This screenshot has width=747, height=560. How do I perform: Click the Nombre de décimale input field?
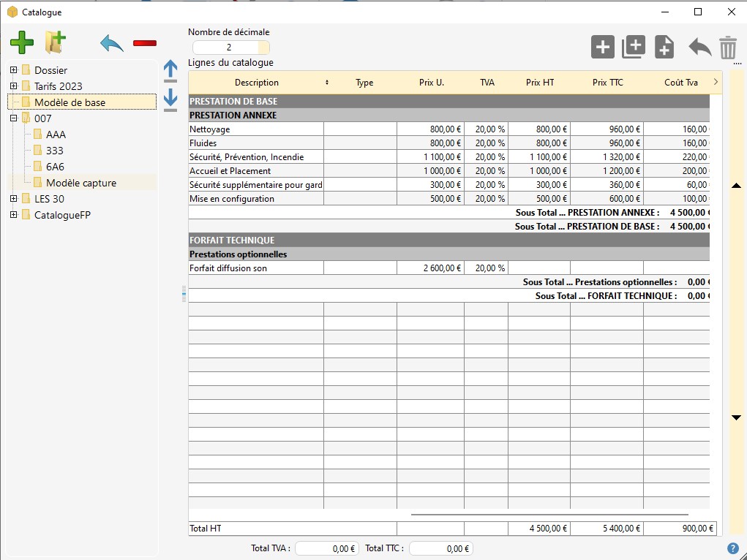click(x=228, y=48)
